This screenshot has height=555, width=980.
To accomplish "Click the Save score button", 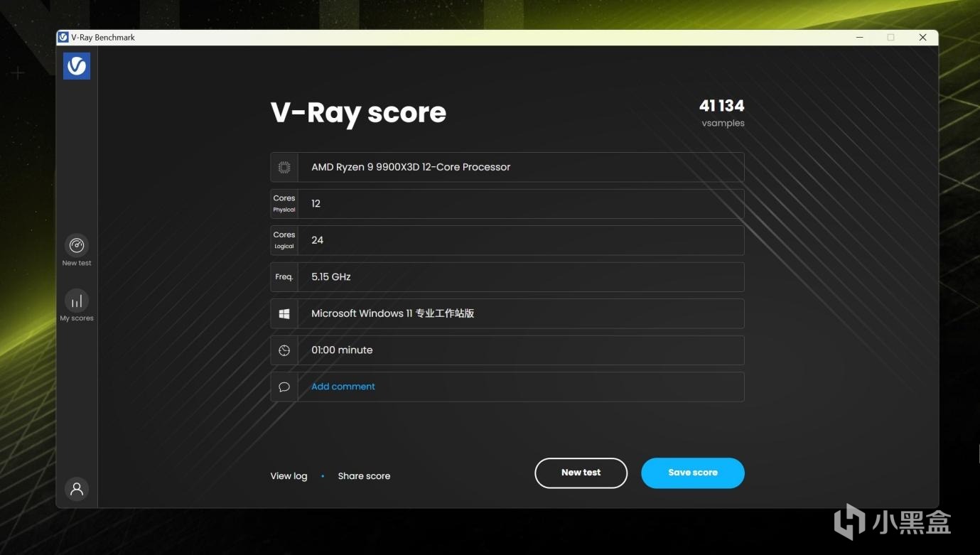I will tap(693, 473).
